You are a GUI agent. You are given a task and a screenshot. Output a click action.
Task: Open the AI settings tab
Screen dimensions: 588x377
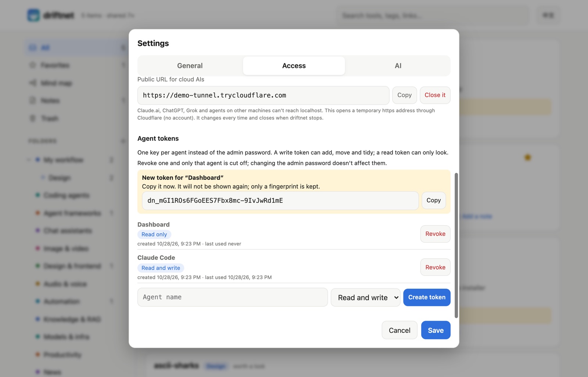tap(398, 66)
